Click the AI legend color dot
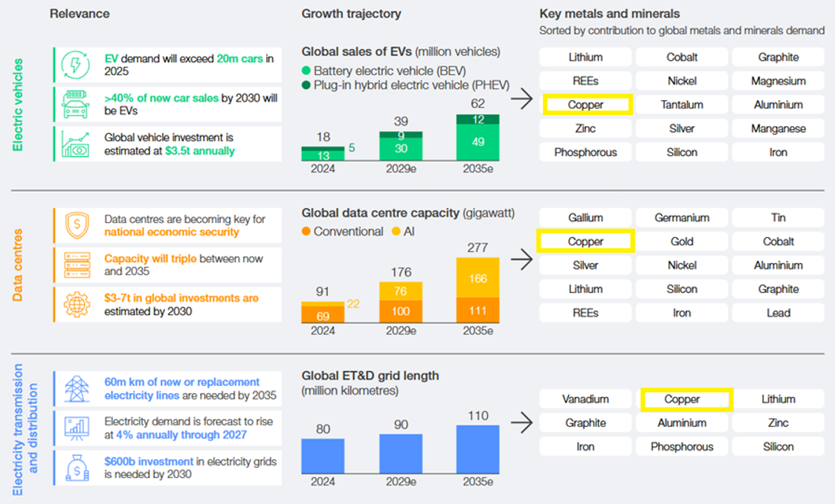The width and height of the screenshot is (835, 504). tap(396, 232)
